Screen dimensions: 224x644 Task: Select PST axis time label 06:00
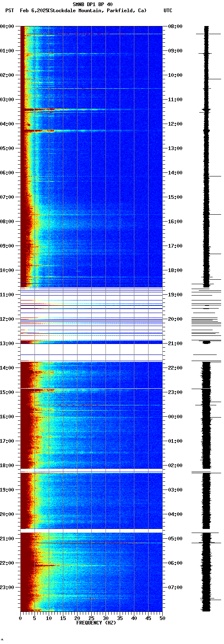[x=7, y=173]
